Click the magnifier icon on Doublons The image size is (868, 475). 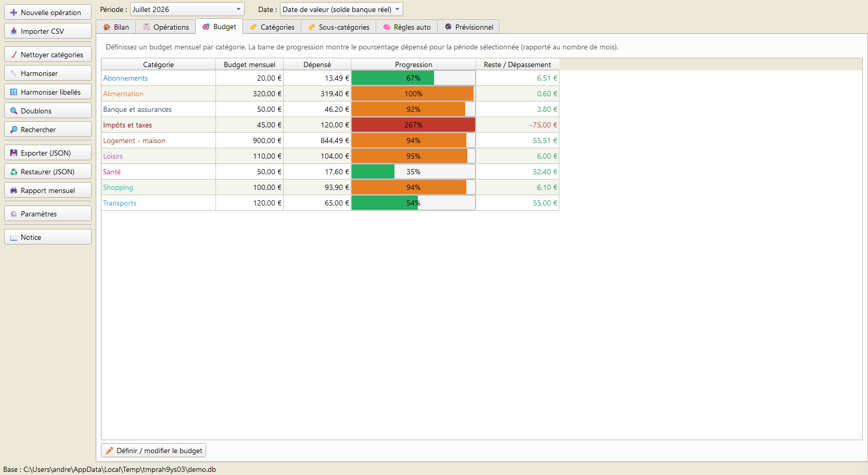pyautogui.click(x=14, y=111)
